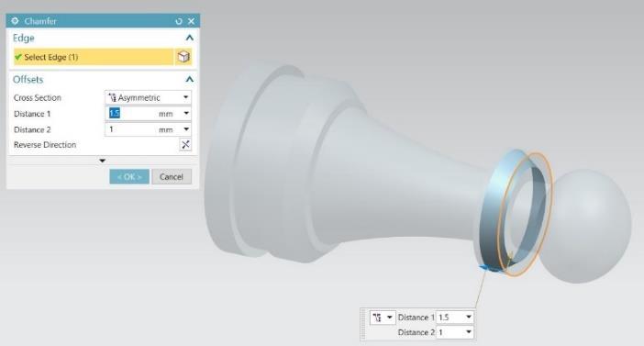
Task: Open the Cross Section Asymmetric dropdown
Action: pyautogui.click(x=149, y=97)
